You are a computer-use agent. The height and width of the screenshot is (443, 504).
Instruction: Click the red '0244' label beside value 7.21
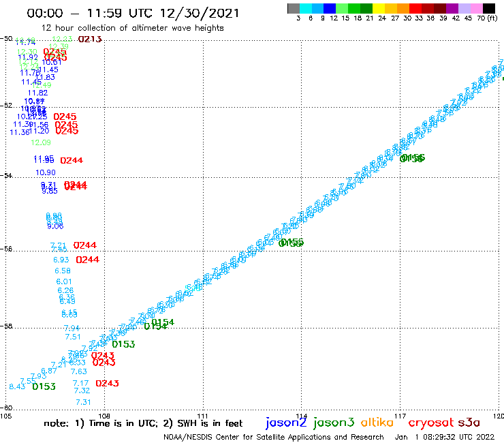[x=85, y=245]
